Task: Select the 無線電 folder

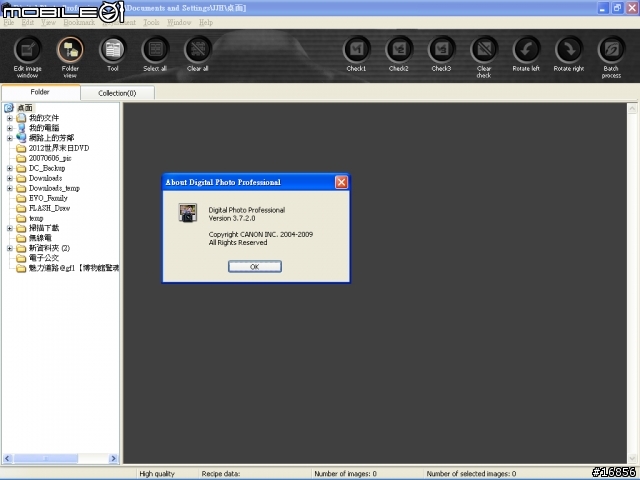Action: click(x=40, y=238)
